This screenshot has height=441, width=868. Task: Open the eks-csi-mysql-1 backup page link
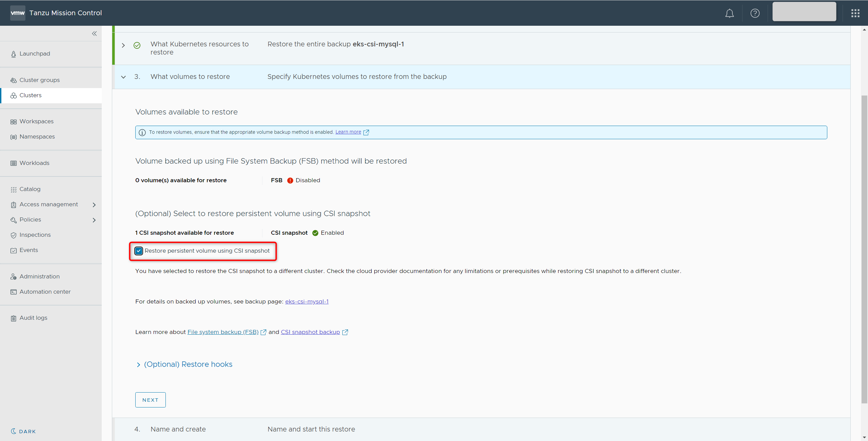point(307,301)
